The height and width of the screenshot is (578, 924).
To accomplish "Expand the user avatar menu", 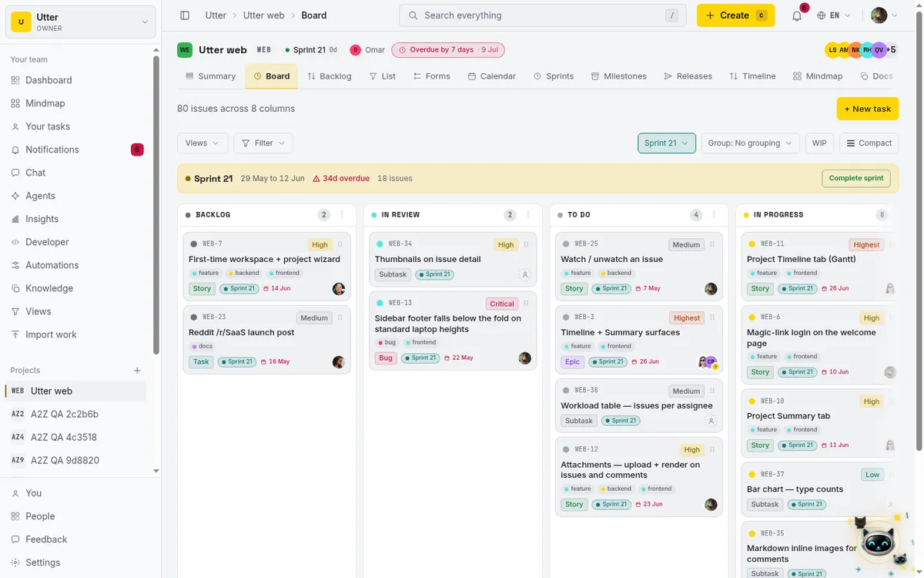I will point(885,15).
